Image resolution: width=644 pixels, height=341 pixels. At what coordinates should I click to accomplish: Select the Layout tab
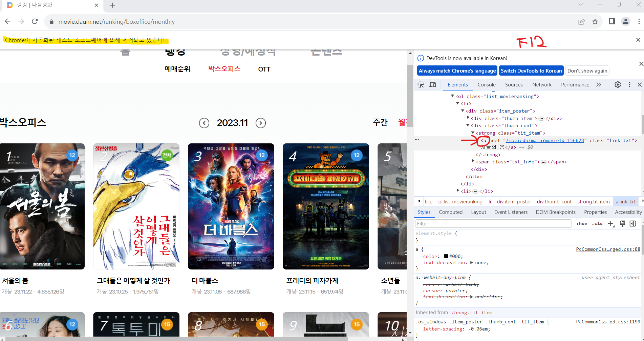pos(478,212)
